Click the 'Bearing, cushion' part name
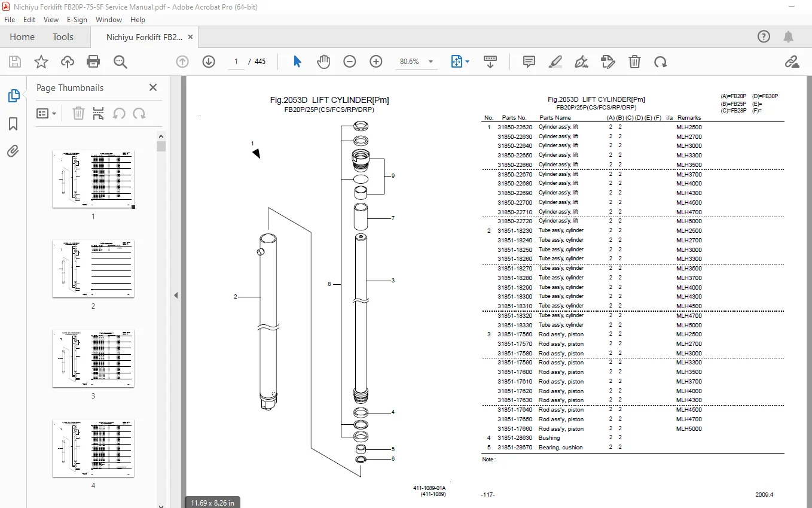Image resolution: width=812 pixels, height=508 pixels. click(x=560, y=448)
